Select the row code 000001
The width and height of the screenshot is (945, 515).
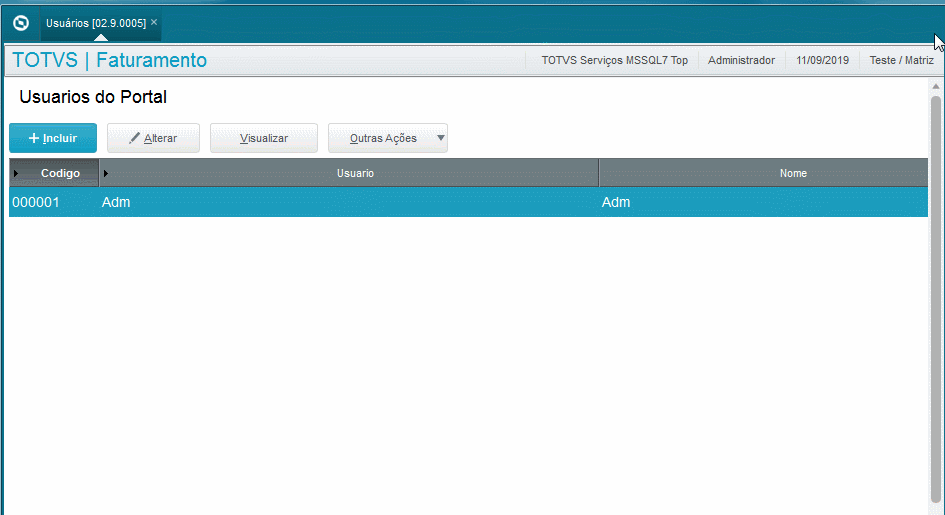click(x=36, y=202)
